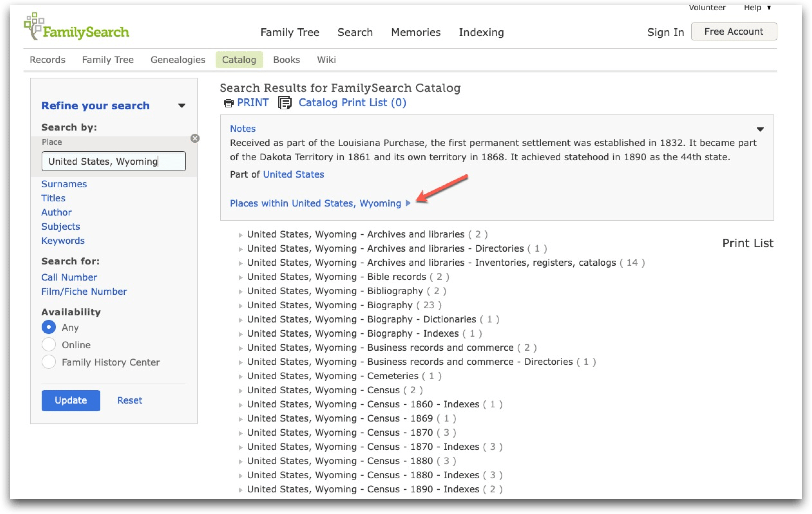Click the printer icon next to PRINT

pos(229,103)
